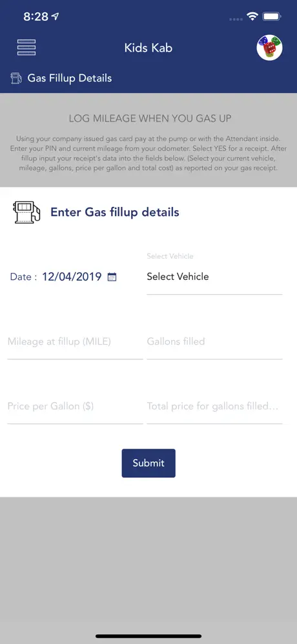The image size is (297, 644).
Task: Submit the gas fillup form
Action: pyautogui.click(x=148, y=463)
